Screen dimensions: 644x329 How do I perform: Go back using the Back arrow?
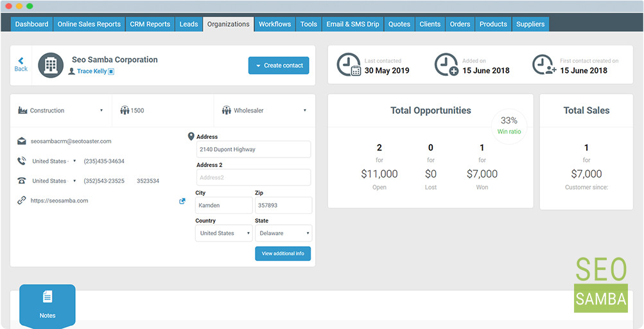(x=21, y=65)
